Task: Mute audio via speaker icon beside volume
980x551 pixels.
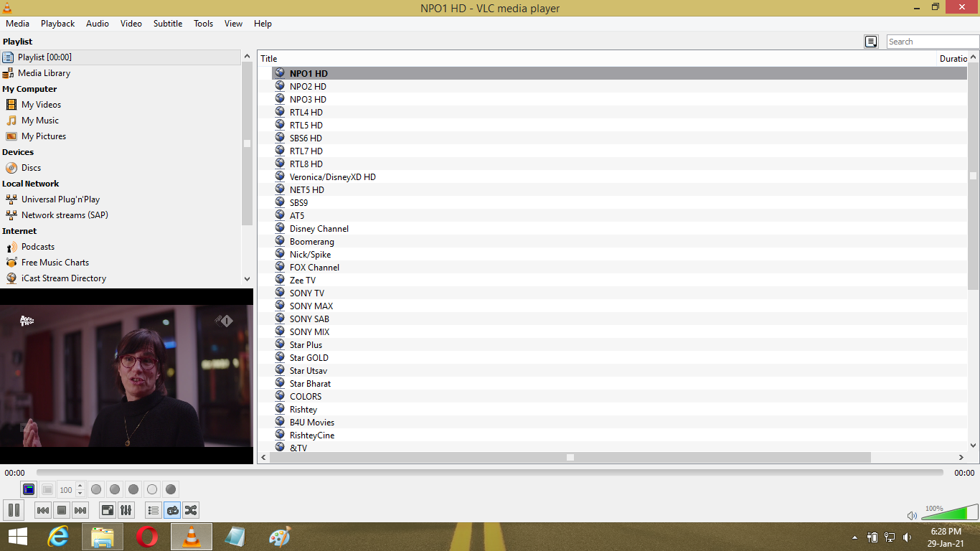Action: pyautogui.click(x=912, y=515)
